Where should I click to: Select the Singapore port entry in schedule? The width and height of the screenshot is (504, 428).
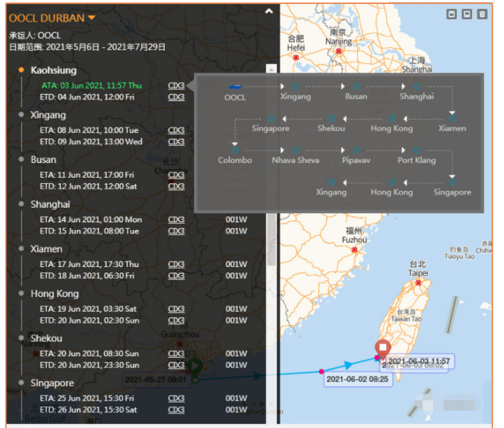[52, 383]
